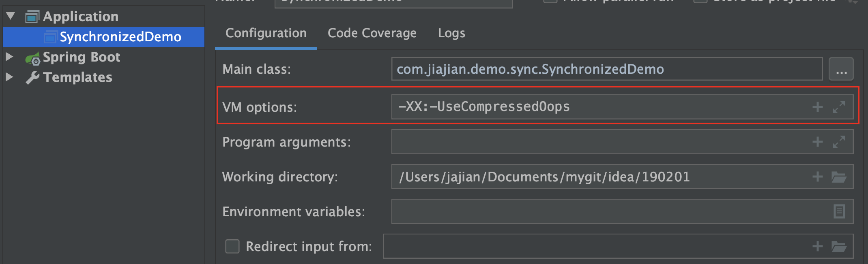Expand the Spring Boot tree node
Image resolution: width=868 pixels, height=264 pixels.
[x=9, y=57]
